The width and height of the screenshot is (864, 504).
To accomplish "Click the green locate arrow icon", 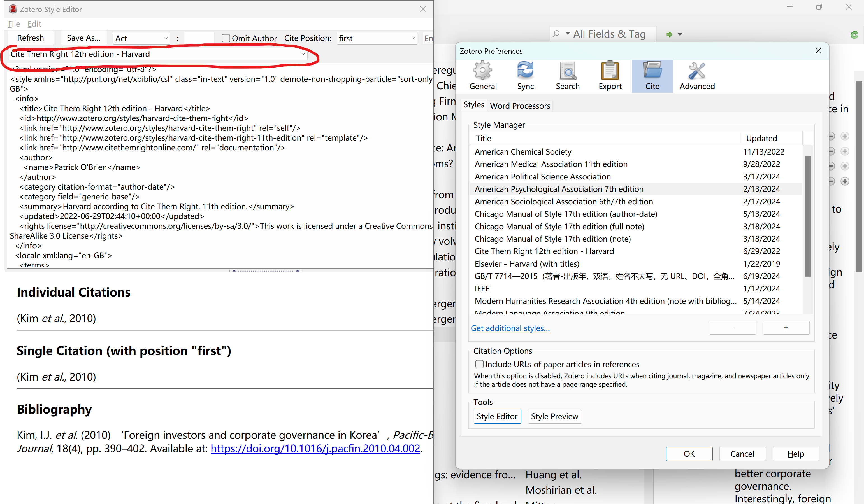I will coord(669,34).
